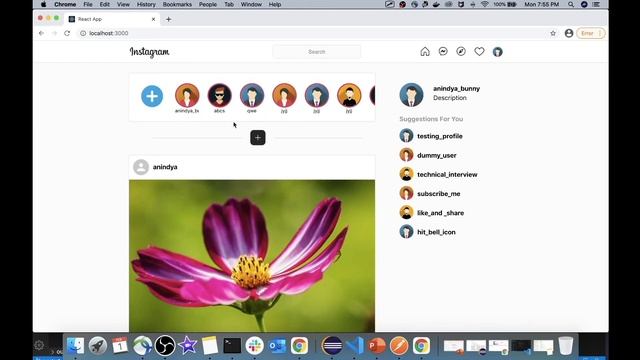Open the navbar profile avatar
Image resolution: width=640 pixels, height=360 pixels.
pos(497,51)
